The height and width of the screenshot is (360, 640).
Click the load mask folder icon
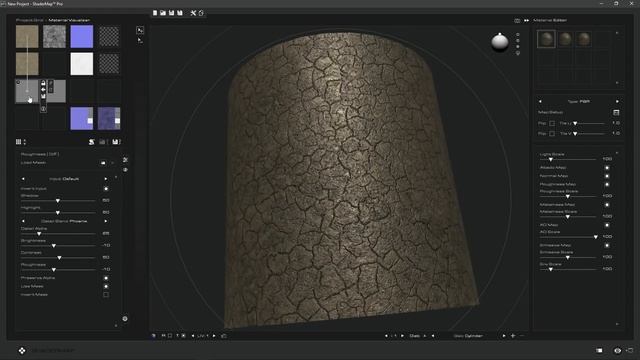click(x=103, y=163)
